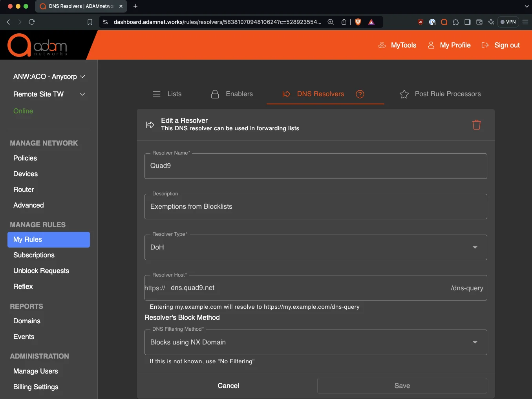Open the Post Rule Processors tab
The height and width of the screenshot is (399, 532).
(x=440, y=94)
